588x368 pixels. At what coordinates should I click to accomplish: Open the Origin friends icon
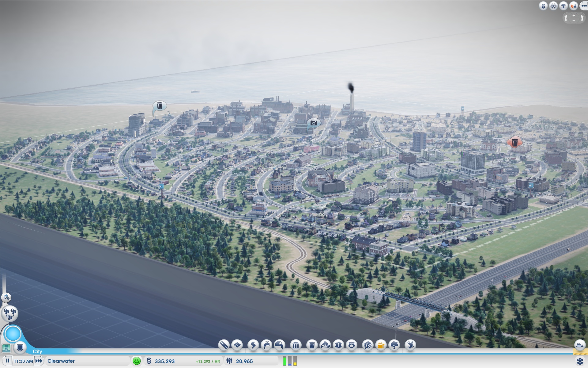(x=574, y=6)
